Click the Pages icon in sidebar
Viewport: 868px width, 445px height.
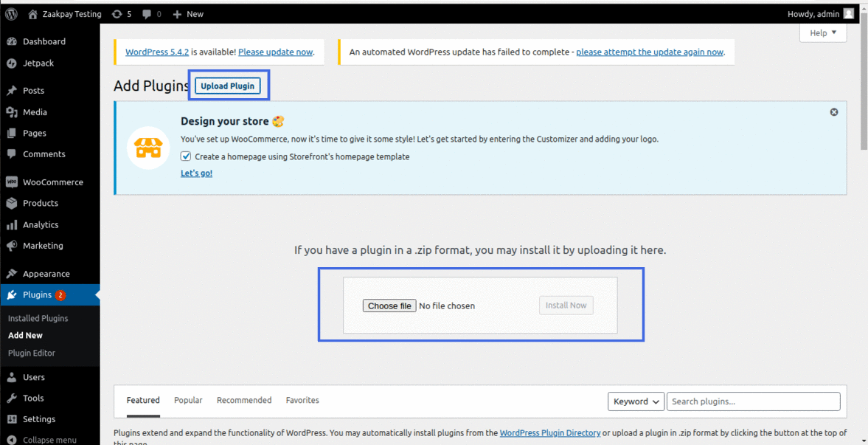(x=12, y=133)
